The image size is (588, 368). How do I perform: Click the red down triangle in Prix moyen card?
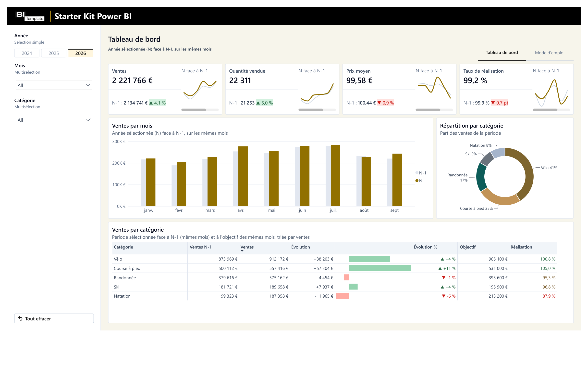(x=379, y=103)
